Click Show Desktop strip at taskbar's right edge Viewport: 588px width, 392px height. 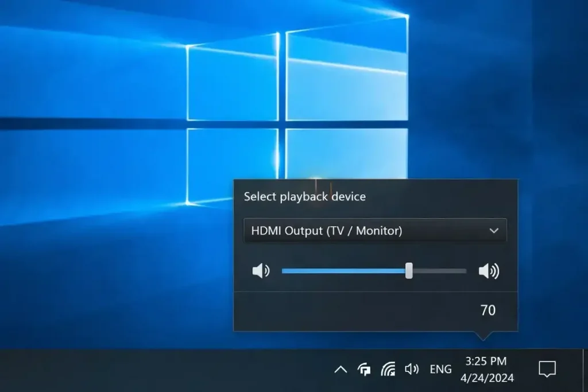pyautogui.click(x=585, y=370)
